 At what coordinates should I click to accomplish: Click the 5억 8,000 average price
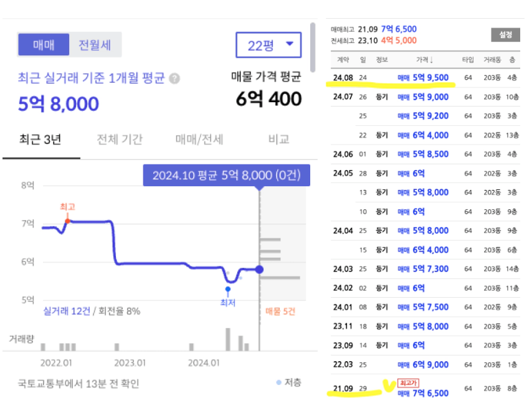pyautogui.click(x=59, y=104)
